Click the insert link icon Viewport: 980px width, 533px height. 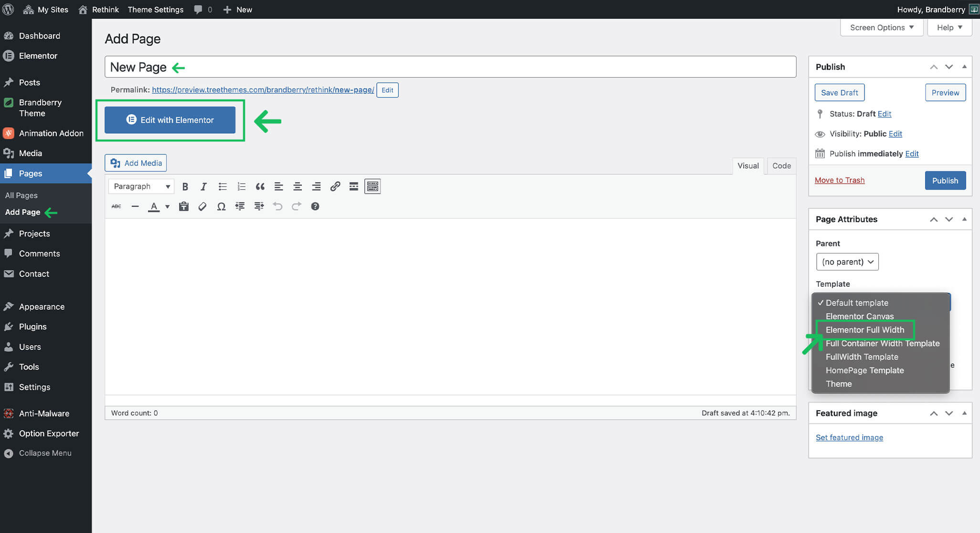pos(335,186)
